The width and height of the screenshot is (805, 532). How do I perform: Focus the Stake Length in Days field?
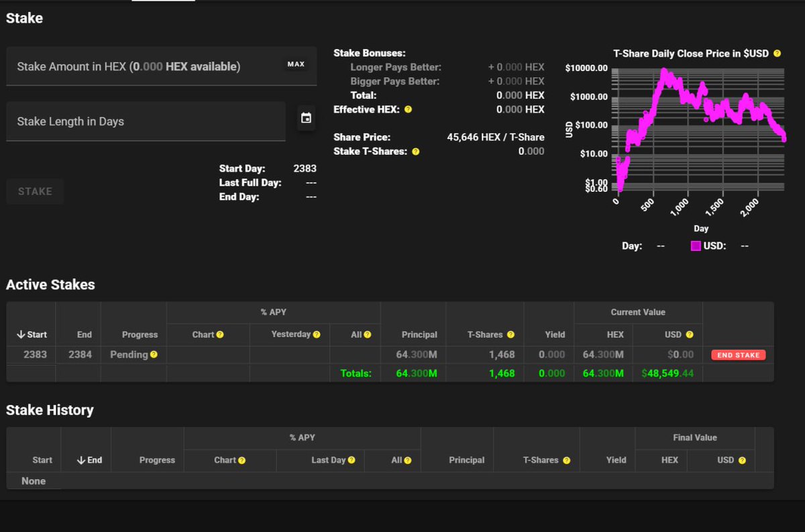point(146,121)
